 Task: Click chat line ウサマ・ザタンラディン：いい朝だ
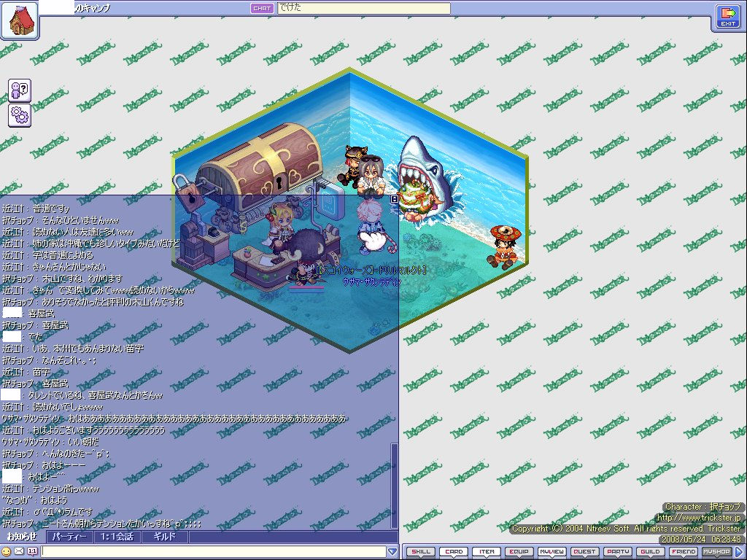50,442
